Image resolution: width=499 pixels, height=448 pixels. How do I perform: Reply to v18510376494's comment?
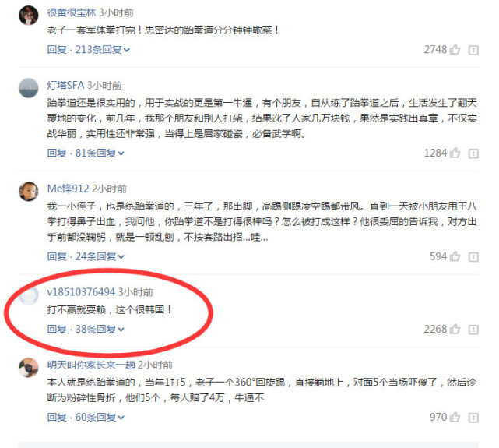(x=57, y=330)
